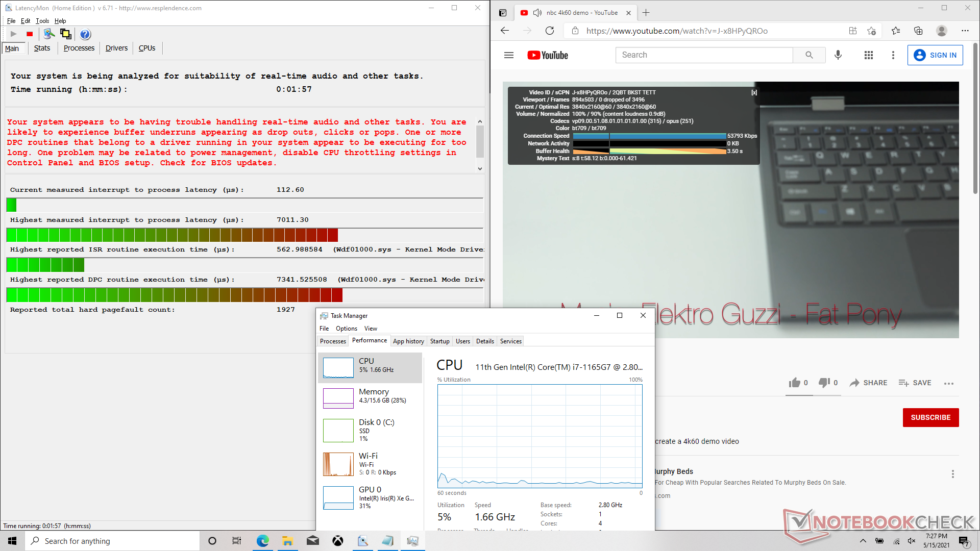Click the thumbs down dislike icon
Image resolution: width=980 pixels, height=551 pixels.
(824, 383)
